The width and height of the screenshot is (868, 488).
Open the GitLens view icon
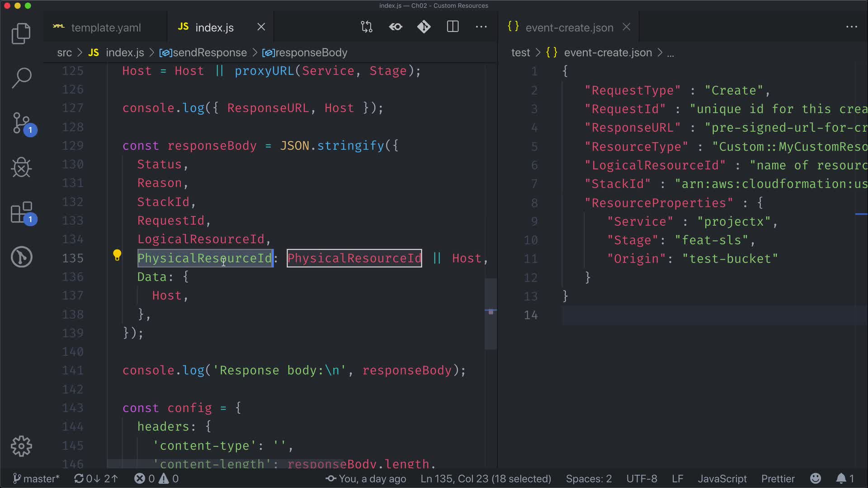click(21, 257)
